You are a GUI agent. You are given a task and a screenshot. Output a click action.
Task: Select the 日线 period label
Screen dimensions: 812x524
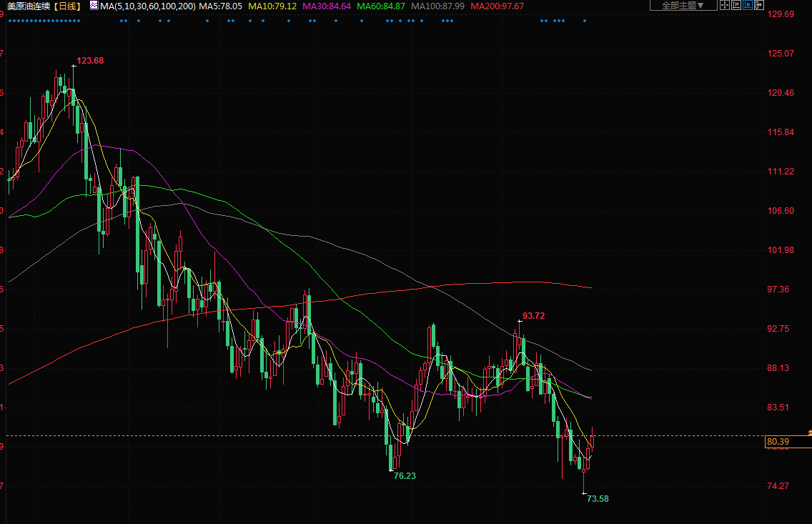(68, 6)
